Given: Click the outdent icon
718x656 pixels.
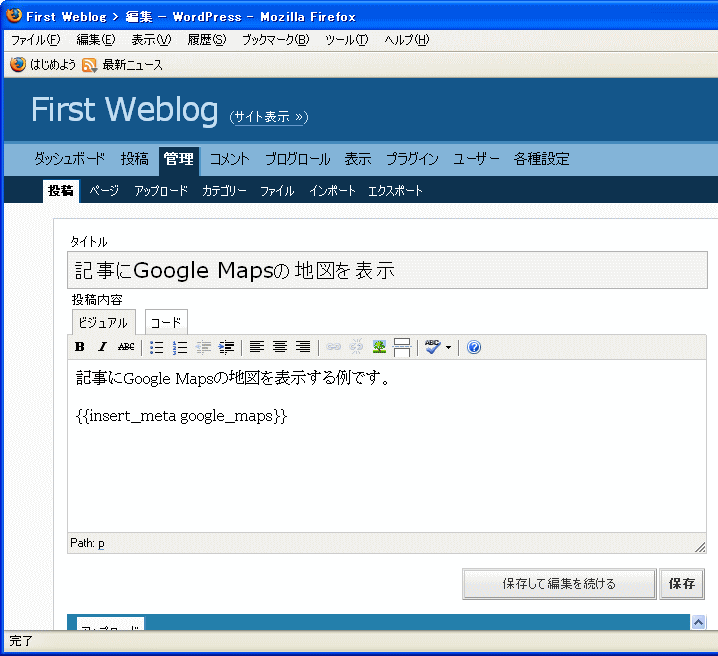Looking at the screenshot, I should point(203,347).
